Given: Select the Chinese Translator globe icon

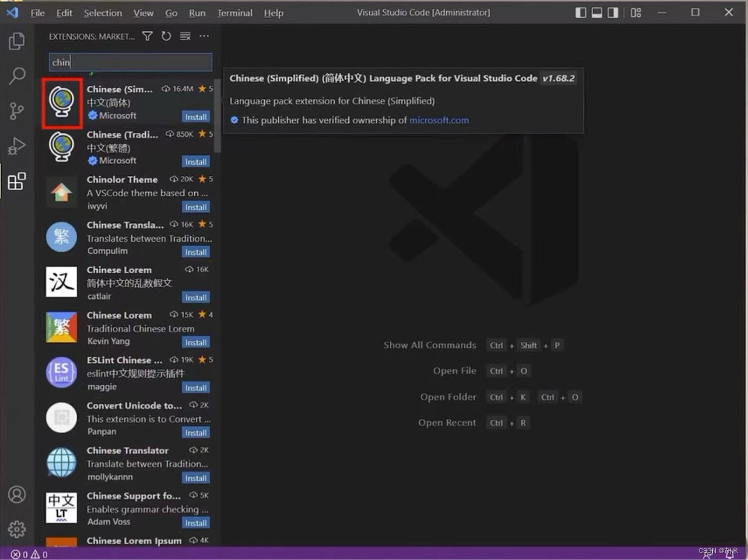Looking at the screenshot, I should (x=61, y=462).
